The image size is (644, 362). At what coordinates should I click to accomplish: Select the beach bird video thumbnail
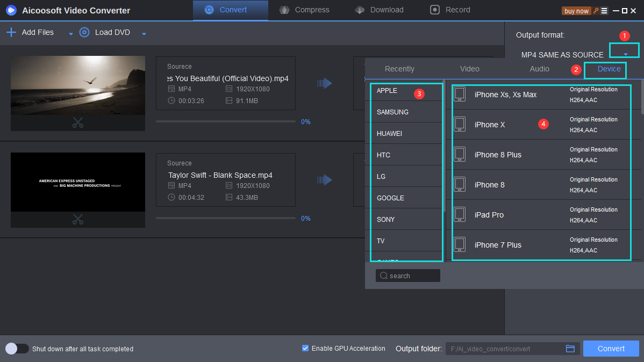[77, 85]
